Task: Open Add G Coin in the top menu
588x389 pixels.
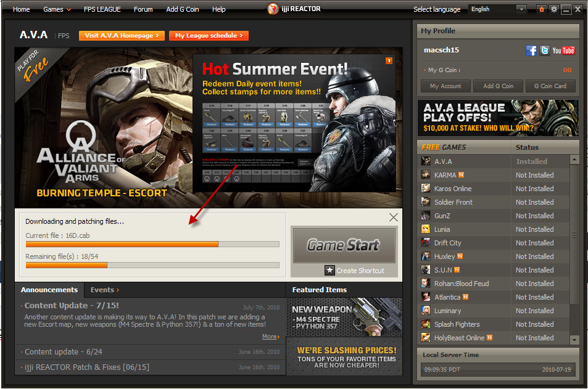Action: pos(183,9)
